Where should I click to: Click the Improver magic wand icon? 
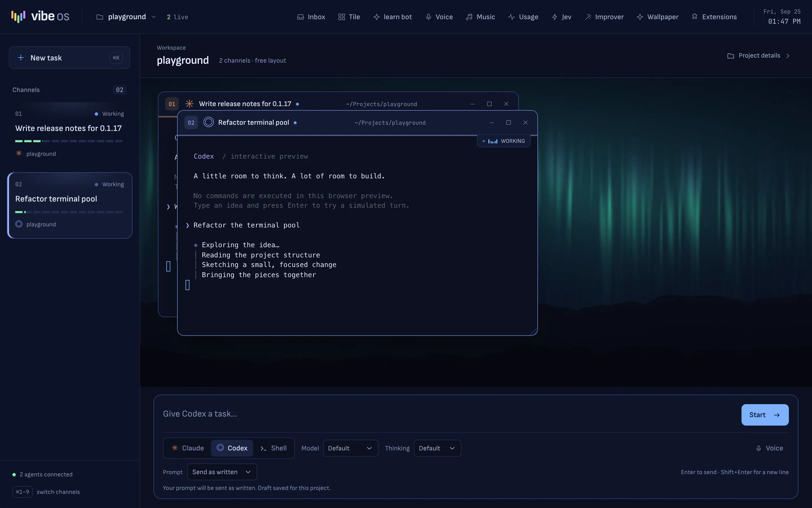point(588,17)
